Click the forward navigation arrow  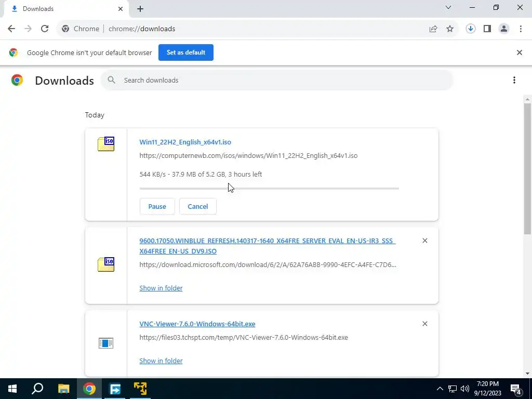pyautogui.click(x=28, y=29)
